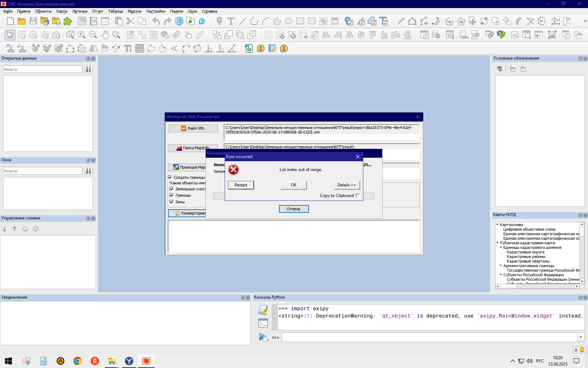Click the Python console clear broom icon
The image size is (588, 368).
click(x=263, y=310)
